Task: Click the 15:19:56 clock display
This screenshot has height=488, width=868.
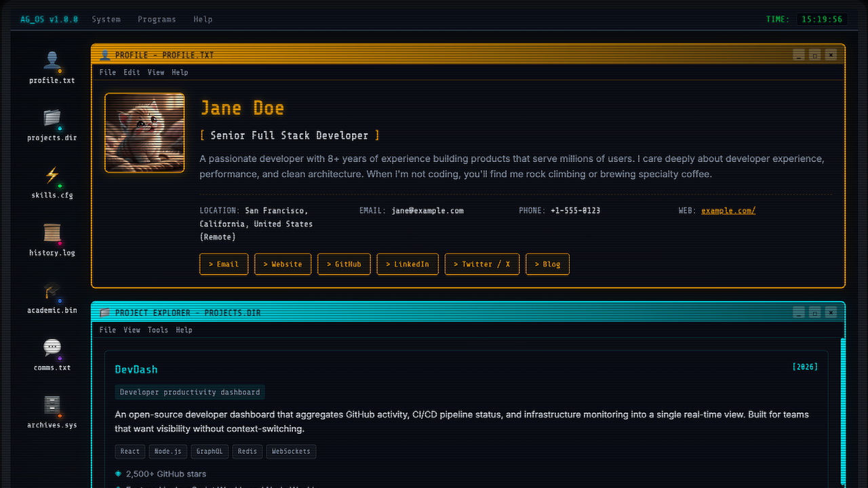Action: point(822,19)
